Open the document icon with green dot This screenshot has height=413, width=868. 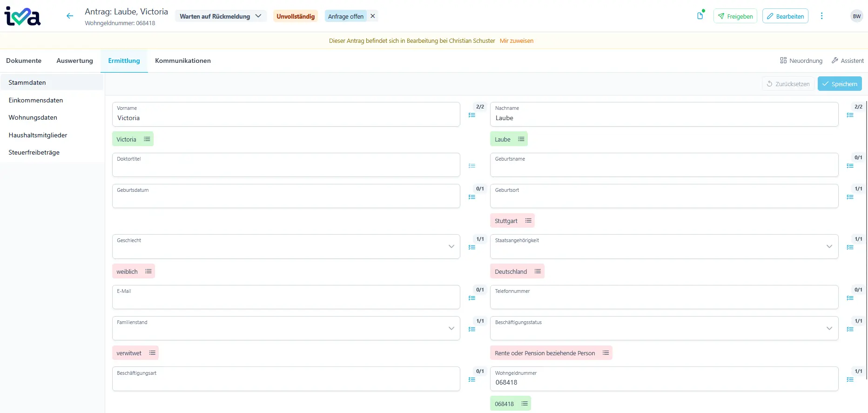[700, 16]
